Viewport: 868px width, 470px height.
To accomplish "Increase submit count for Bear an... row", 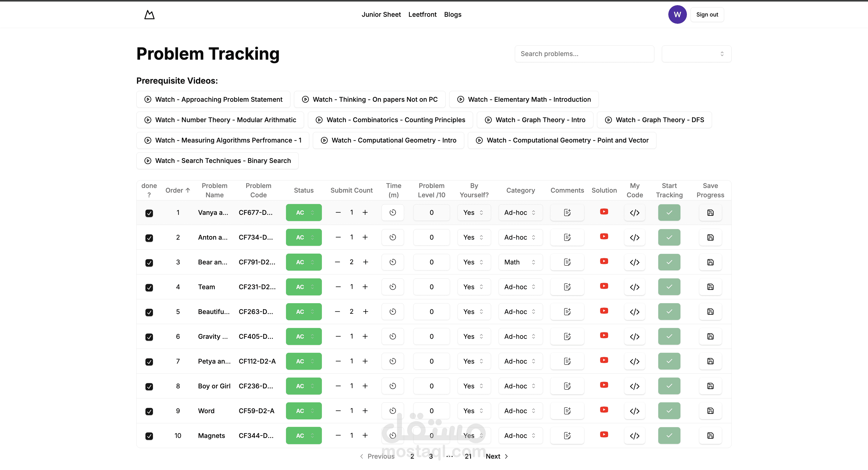I will point(365,262).
